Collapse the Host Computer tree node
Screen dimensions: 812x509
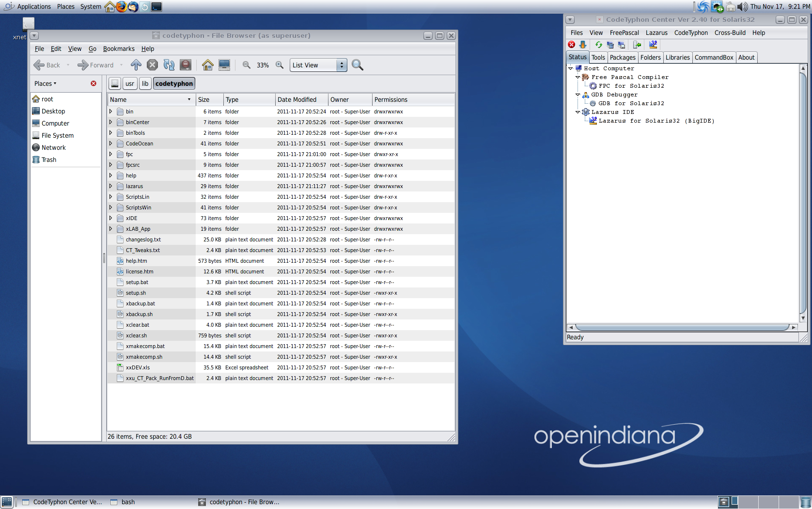[x=571, y=68]
